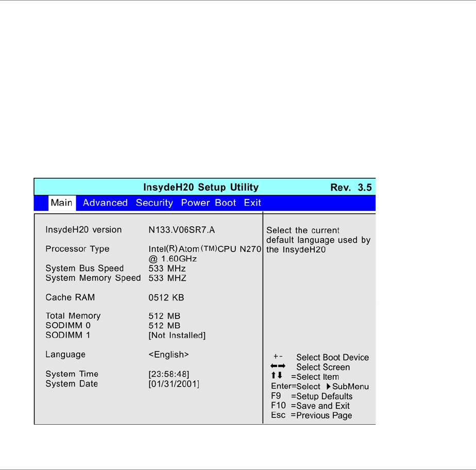Click the InsydeH20 version label
This screenshot has width=476, height=470.
click(83, 230)
